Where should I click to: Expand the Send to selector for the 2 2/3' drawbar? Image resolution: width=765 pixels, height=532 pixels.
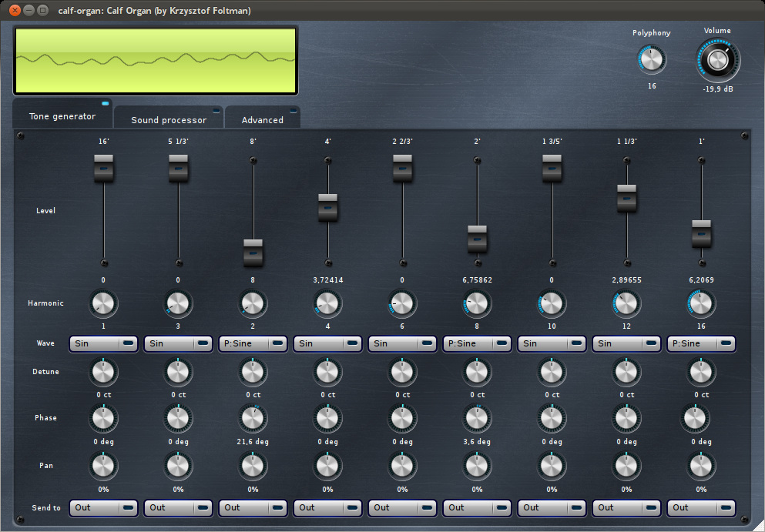tap(402, 507)
